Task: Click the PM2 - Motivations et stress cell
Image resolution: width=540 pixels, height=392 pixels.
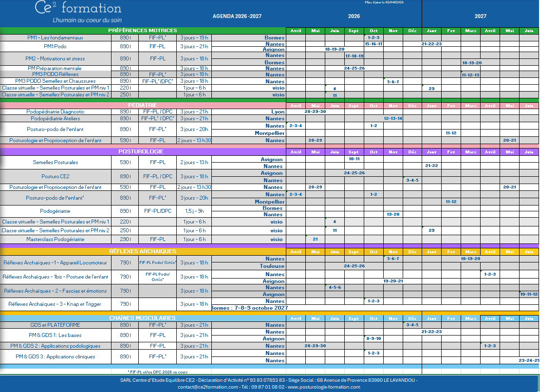Action: click(55, 59)
